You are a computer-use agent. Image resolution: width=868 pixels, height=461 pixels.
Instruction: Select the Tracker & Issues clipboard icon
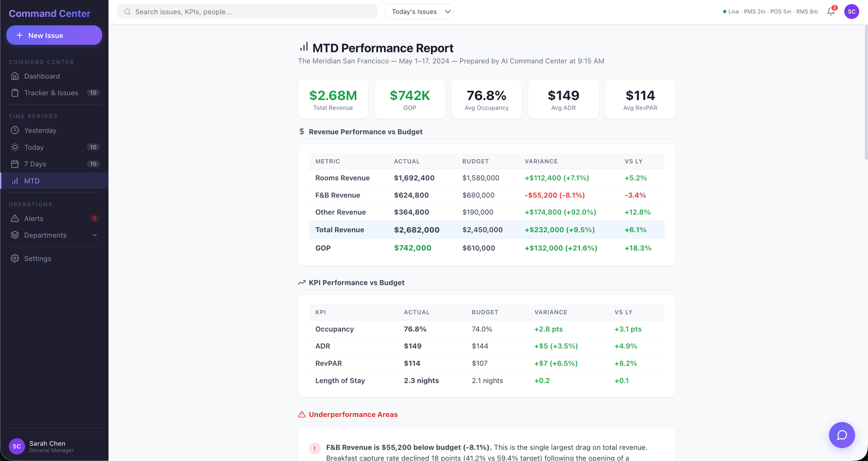15,93
